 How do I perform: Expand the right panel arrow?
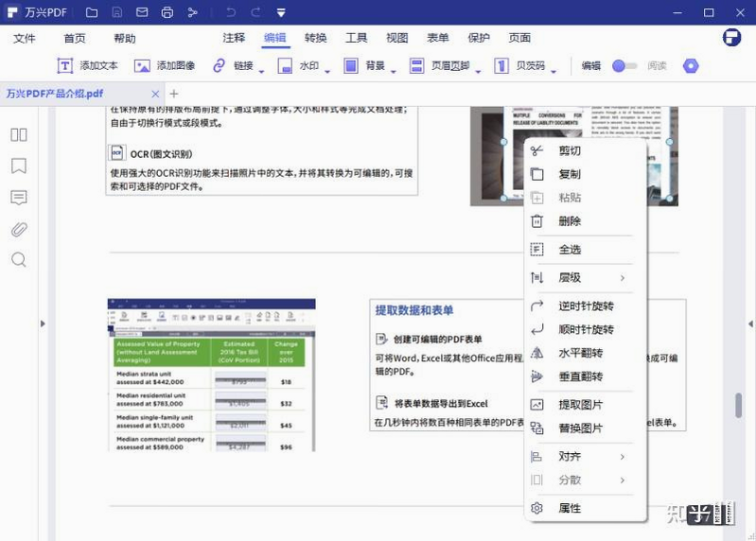(x=750, y=323)
